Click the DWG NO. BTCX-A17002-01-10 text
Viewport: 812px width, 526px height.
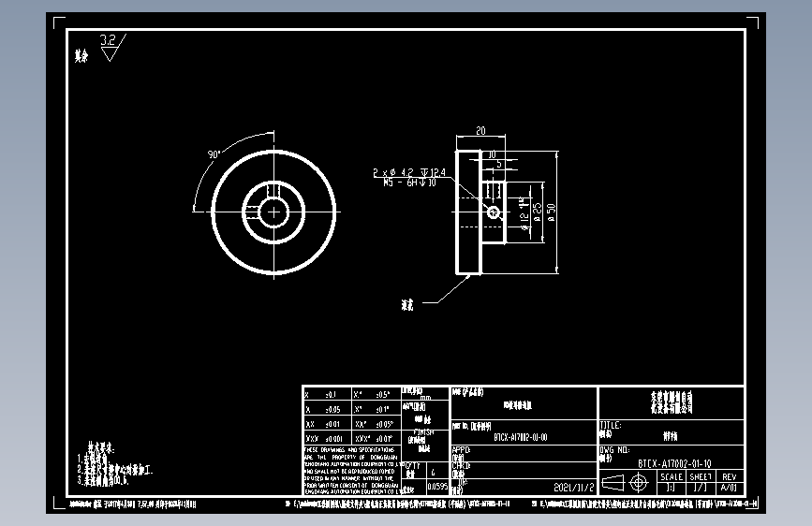click(x=674, y=464)
